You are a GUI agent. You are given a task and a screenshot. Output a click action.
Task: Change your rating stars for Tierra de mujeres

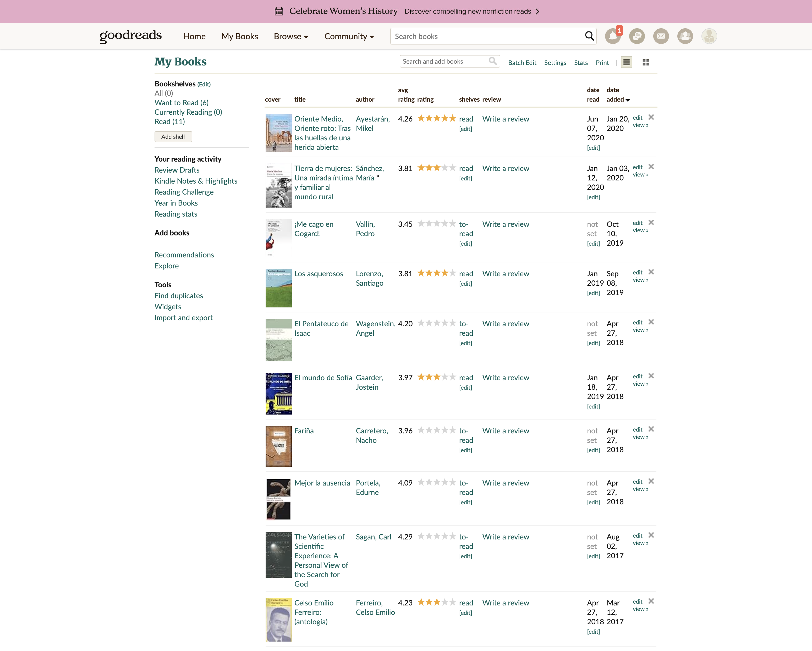point(437,168)
